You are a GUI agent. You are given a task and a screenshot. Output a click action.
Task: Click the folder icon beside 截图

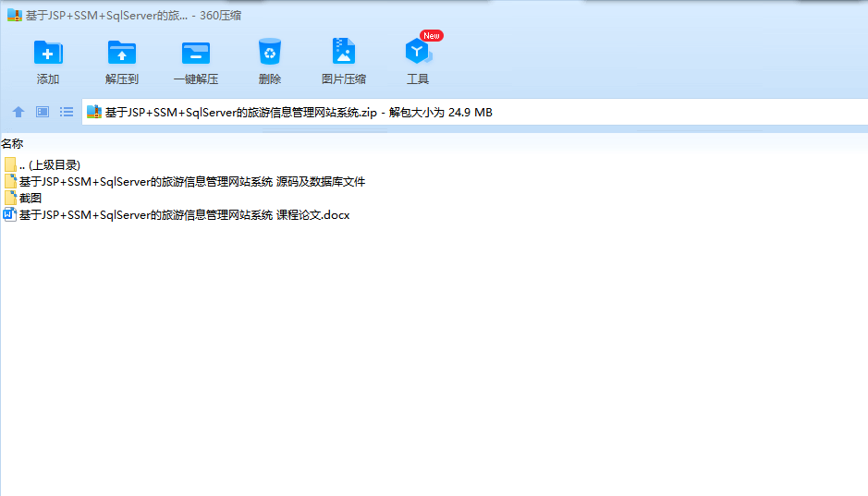click(10, 198)
